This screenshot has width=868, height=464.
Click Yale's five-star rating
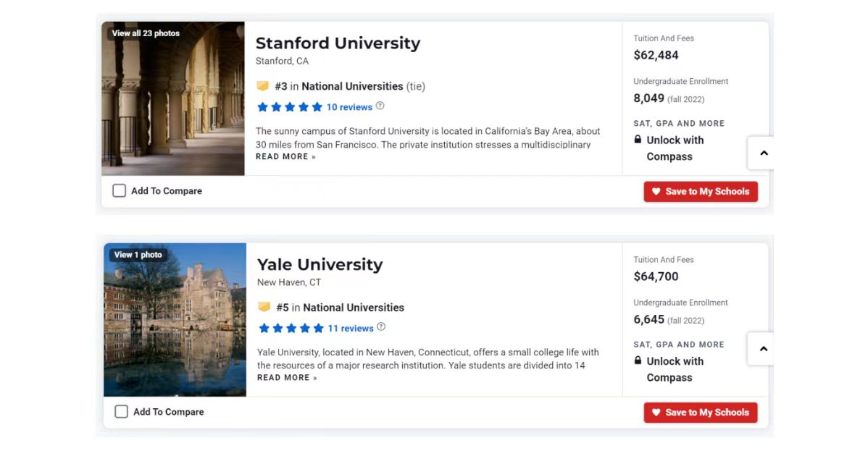click(291, 328)
